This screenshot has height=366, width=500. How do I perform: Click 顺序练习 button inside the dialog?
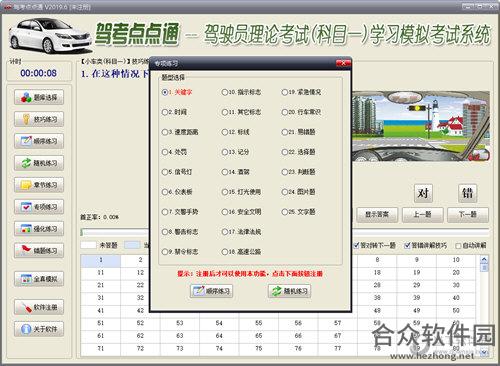point(212,291)
